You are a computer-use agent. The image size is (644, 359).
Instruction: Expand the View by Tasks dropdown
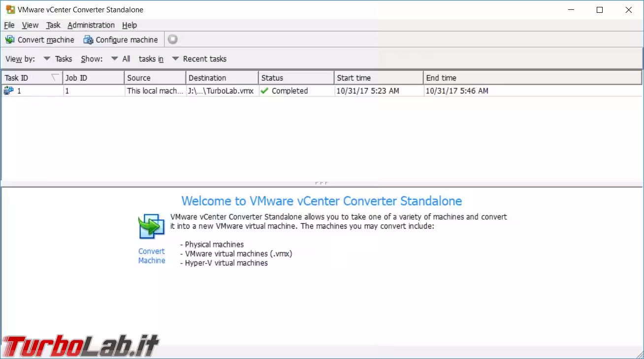point(47,59)
